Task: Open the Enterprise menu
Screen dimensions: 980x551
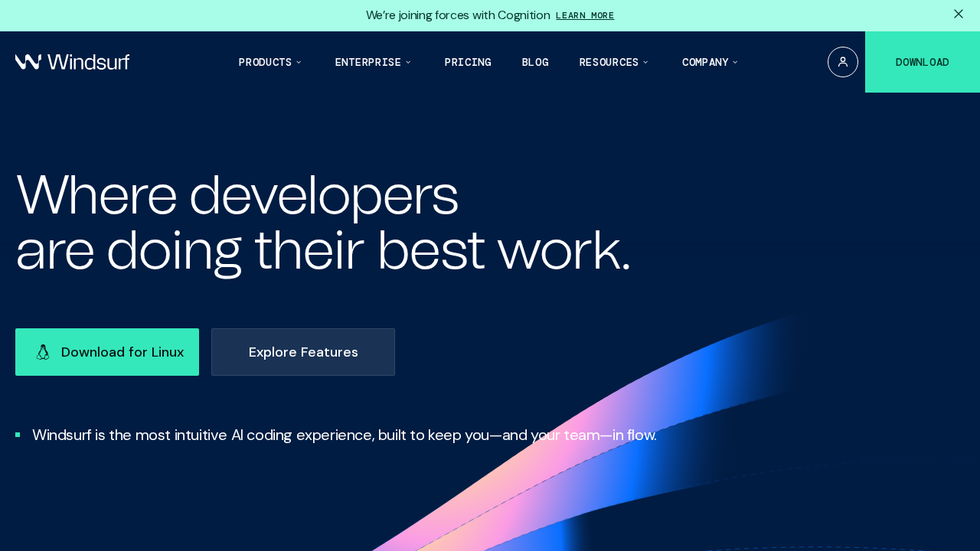Action: pyautogui.click(x=367, y=62)
